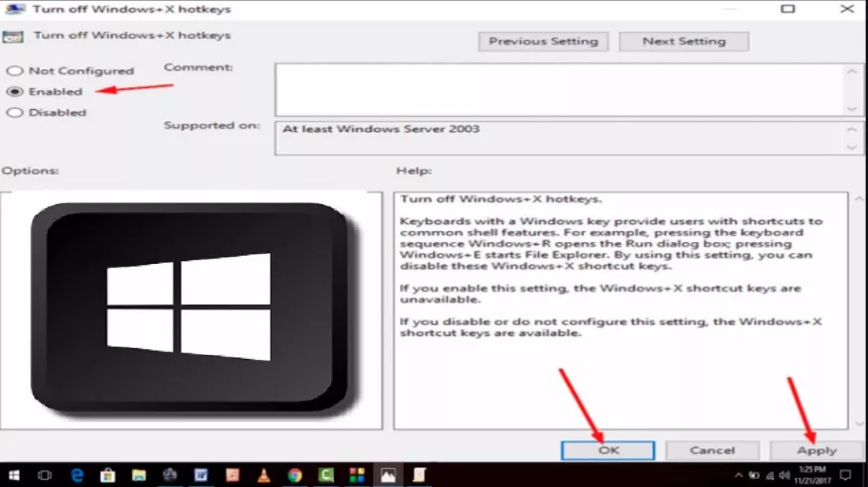Screen dimensions: 868x487
Task: Select the Disabled radio option
Action: coord(15,113)
